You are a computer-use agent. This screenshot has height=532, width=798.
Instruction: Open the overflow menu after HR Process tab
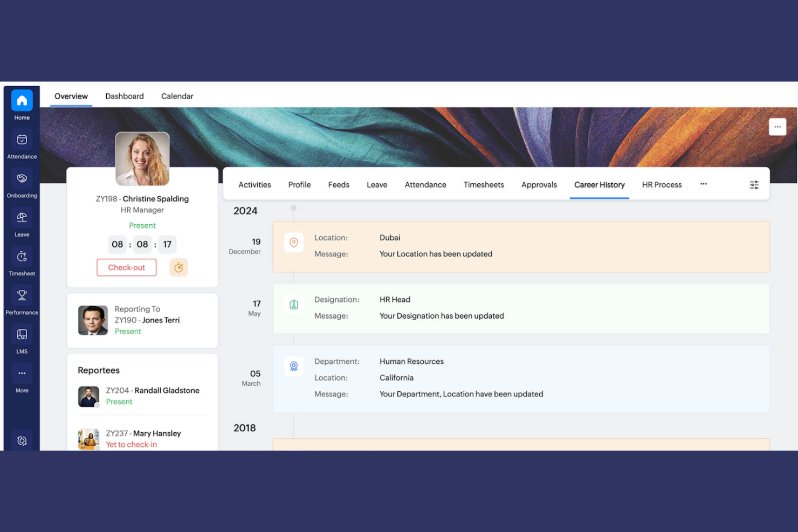pyautogui.click(x=703, y=184)
